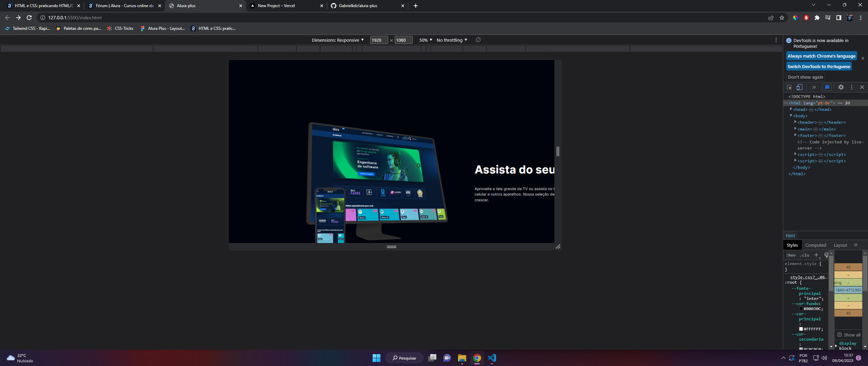The height and width of the screenshot is (366, 868).
Task: Open color picker for #FFFFFF swatch
Action: 801,329
